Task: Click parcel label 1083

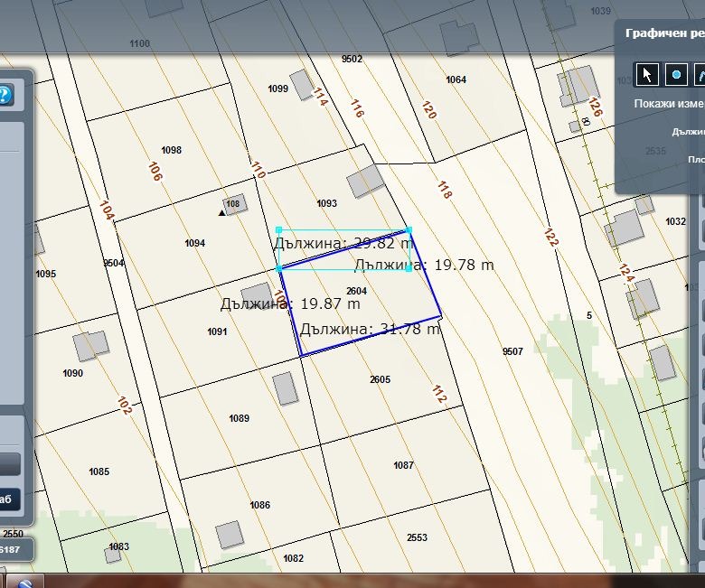Action: click(119, 546)
